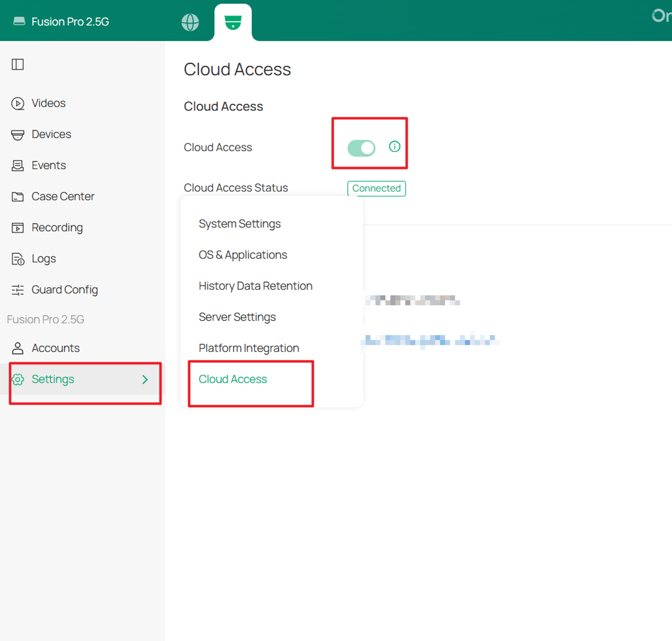Image resolution: width=672 pixels, height=641 pixels.
Task: Click the Case Center folder icon
Action: point(18,197)
